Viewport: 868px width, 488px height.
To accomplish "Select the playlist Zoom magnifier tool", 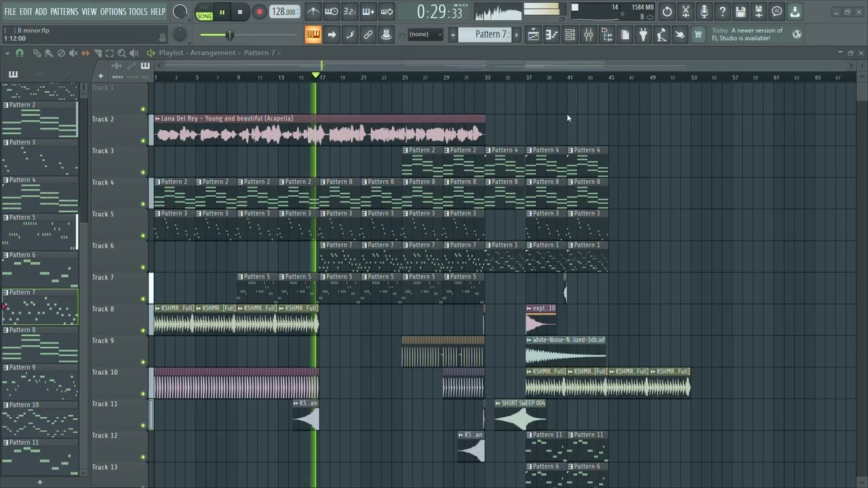I will pos(121,53).
